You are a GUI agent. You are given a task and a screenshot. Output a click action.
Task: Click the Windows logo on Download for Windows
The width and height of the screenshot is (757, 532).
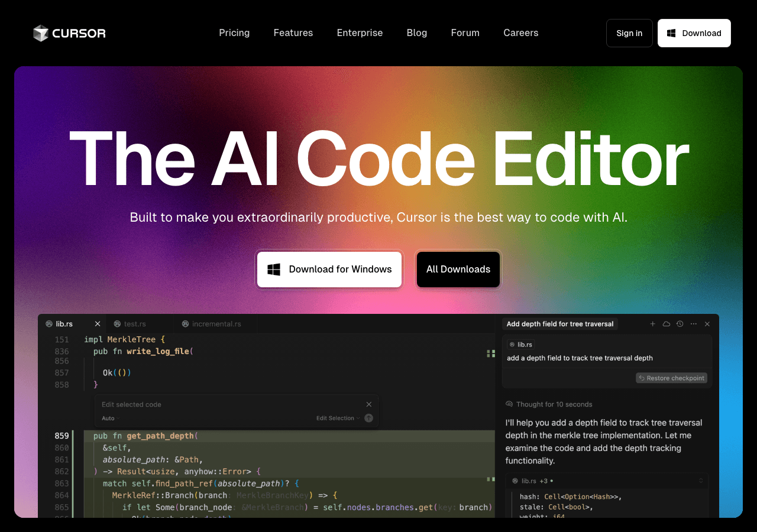click(273, 269)
